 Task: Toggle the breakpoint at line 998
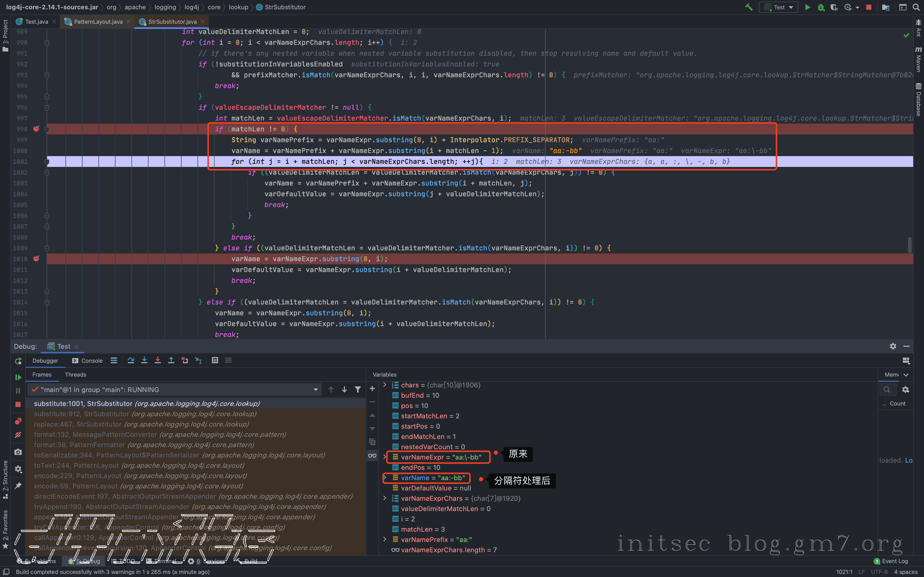(x=36, y=129)
